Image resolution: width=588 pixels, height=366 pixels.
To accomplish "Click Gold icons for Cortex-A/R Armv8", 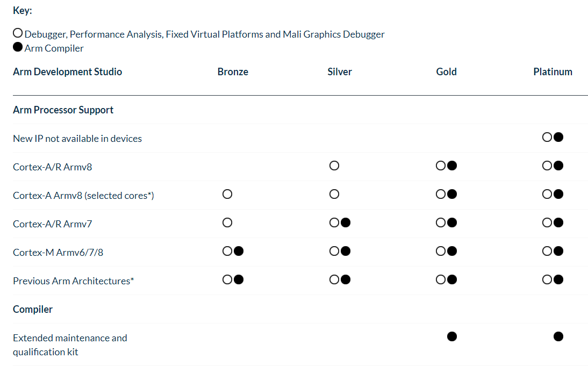I will pos(446,166).
